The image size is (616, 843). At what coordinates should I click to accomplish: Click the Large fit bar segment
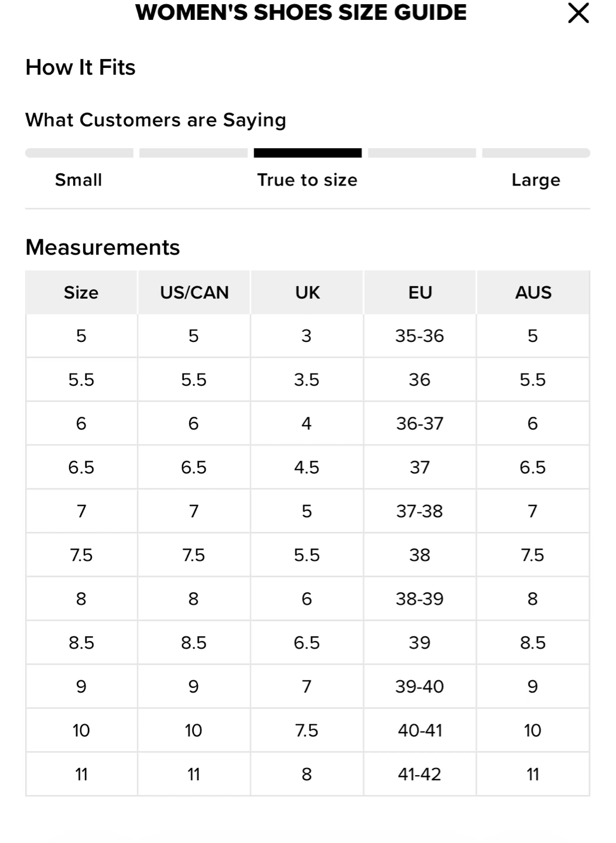pyautogui.click(x=536, y=153)
